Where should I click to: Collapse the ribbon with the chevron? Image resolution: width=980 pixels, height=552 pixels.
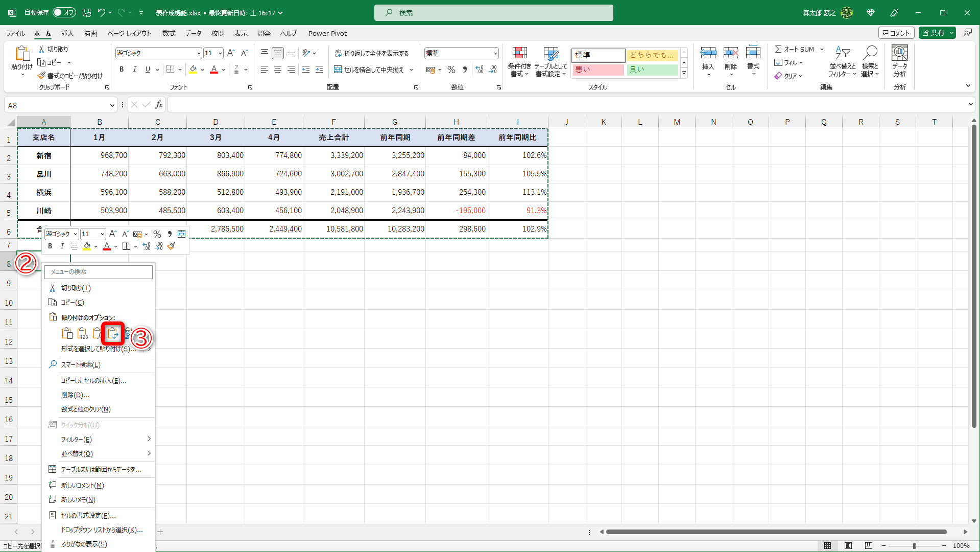(968, 86)
